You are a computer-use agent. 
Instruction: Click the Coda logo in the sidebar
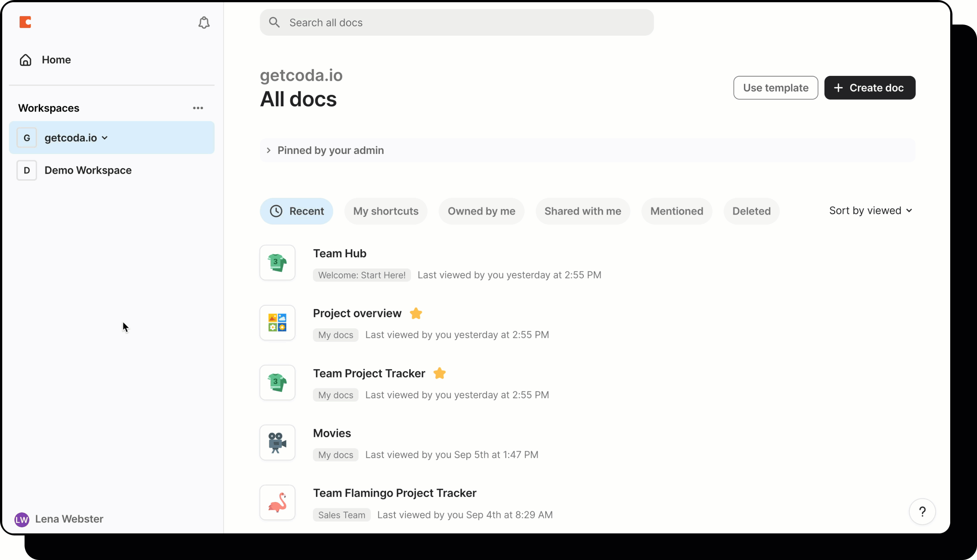tap(25, 22)
